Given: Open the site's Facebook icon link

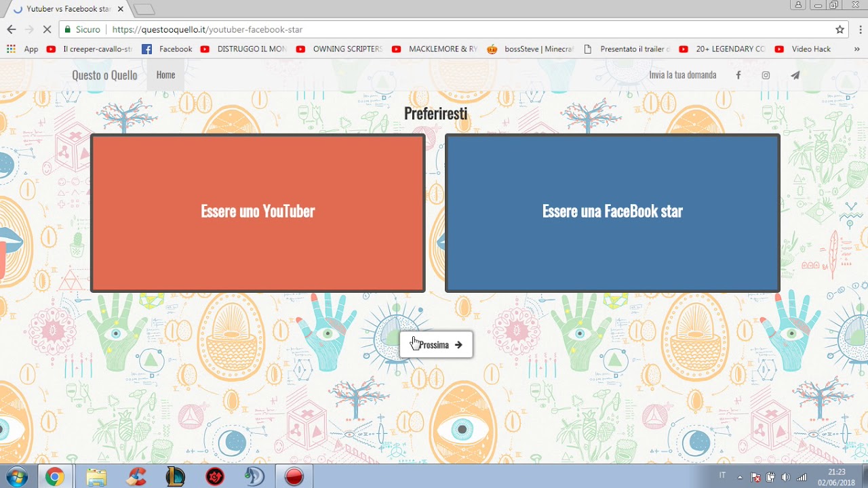Looking at the screenshot, I should pos(738,75).
